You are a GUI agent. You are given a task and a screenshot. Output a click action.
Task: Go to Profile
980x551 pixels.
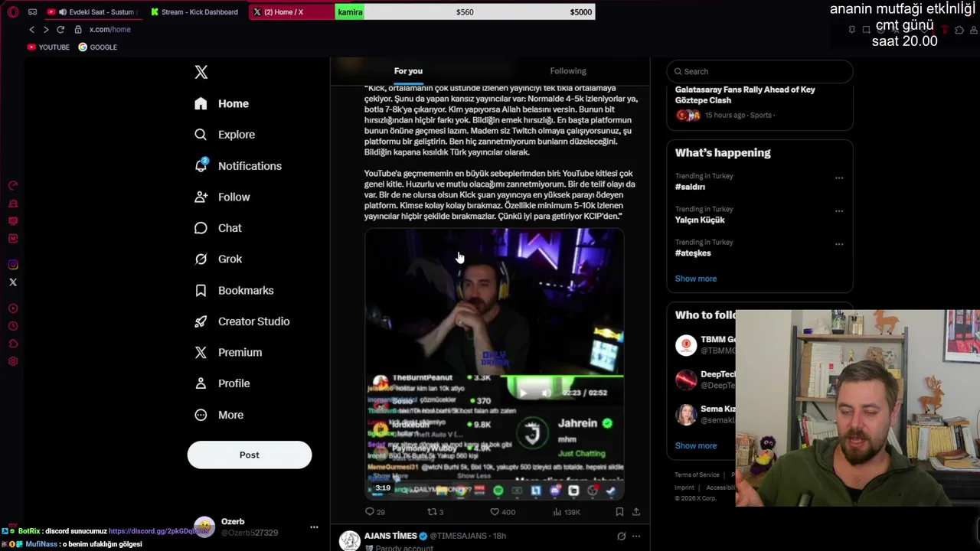click(x=223, y=383)
